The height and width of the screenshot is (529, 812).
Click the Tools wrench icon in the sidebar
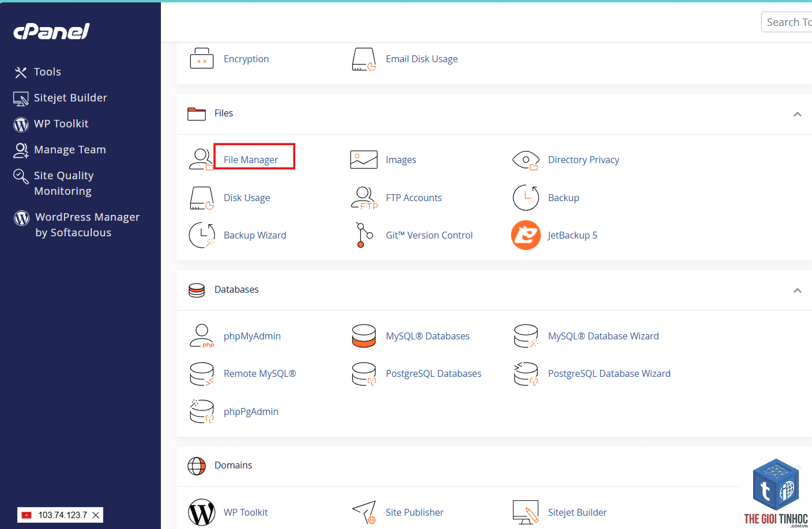coord(21,72)
